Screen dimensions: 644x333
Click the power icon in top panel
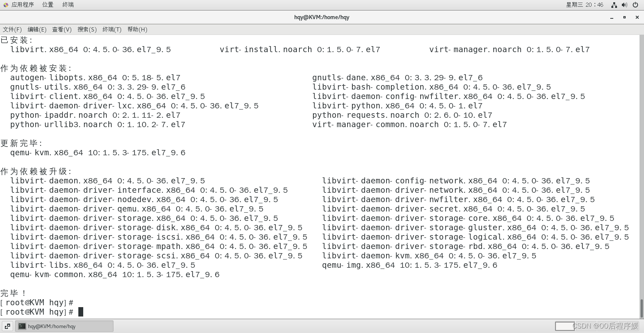pos(635,5)
